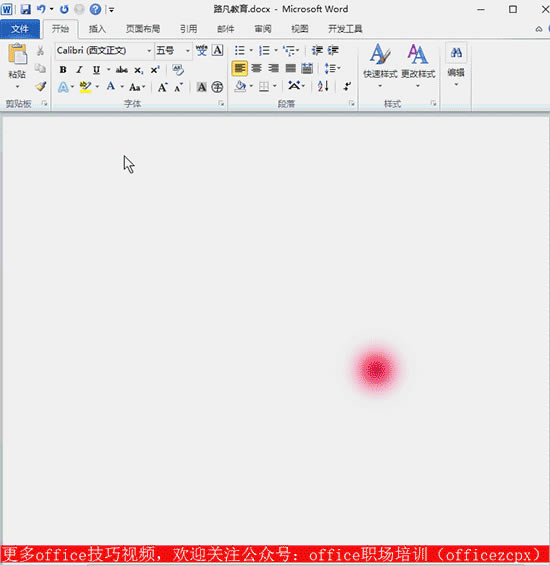Select the Format Painter brush
Viewport: 550px width, 566px height.
pos(40,86)
